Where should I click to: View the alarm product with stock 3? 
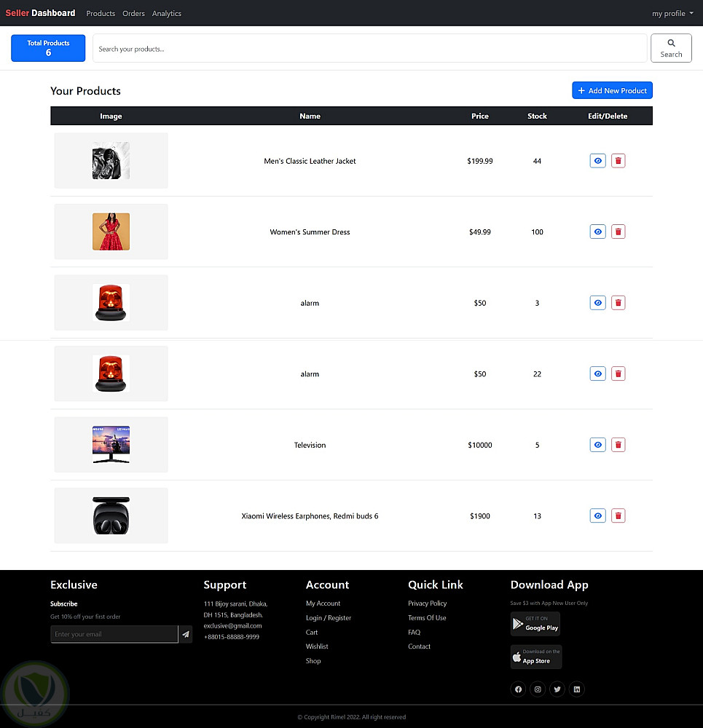pos(597,303)
